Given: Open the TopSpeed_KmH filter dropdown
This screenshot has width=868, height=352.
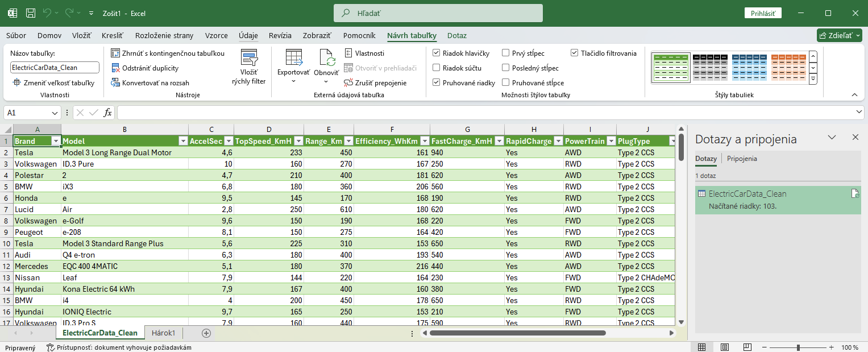Looking at the screenshot, I should tap(298, 141).
